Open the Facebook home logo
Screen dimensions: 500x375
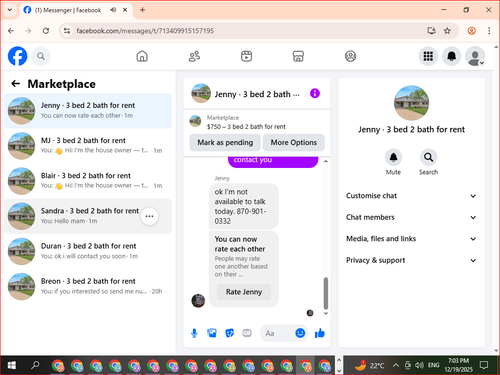coord(17,56)
